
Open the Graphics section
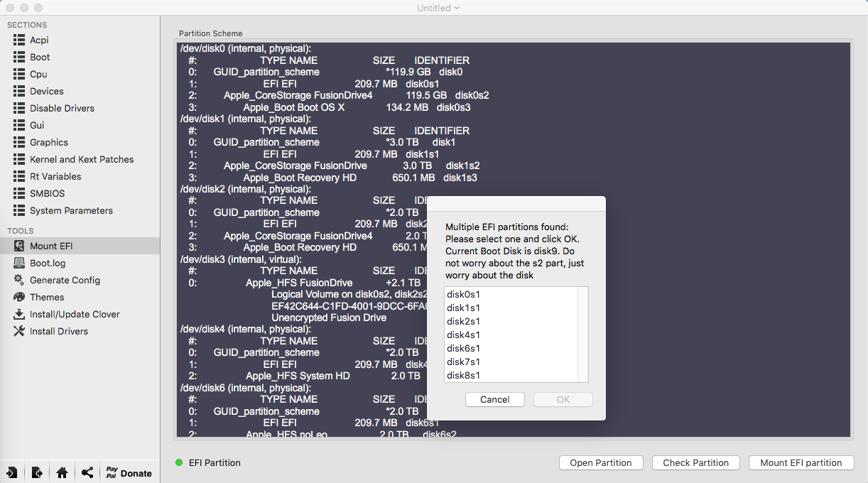click(80, 142)
